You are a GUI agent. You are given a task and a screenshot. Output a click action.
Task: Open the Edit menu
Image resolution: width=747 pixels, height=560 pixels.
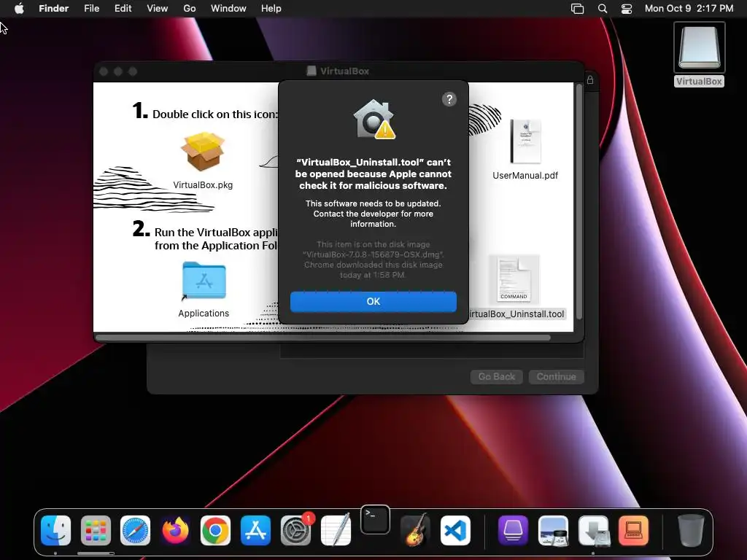pos(123,9)
